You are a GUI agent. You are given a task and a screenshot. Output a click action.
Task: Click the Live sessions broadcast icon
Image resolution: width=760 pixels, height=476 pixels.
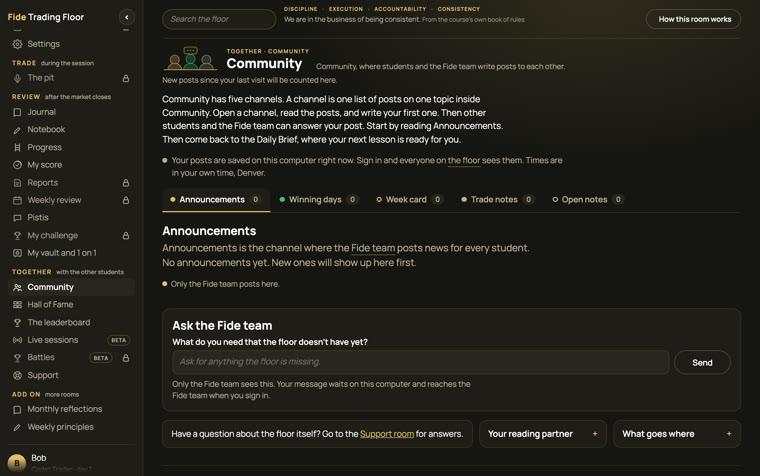tap(17, 340)
